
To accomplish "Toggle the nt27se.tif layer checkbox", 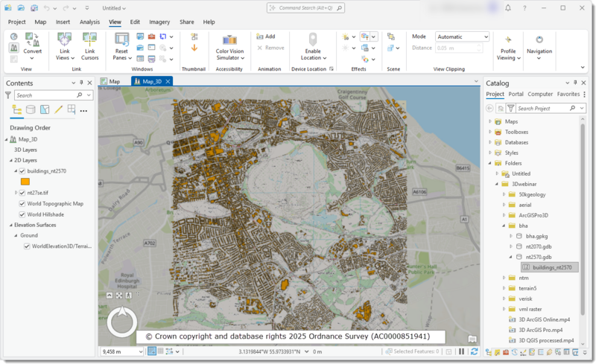I will pyautogui.click(x=22, y=193).
